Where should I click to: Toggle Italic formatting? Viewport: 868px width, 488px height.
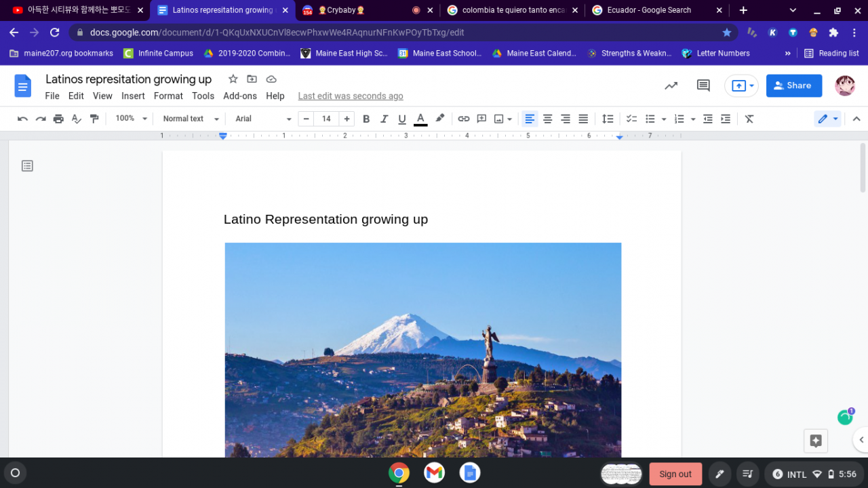[384, 119]
